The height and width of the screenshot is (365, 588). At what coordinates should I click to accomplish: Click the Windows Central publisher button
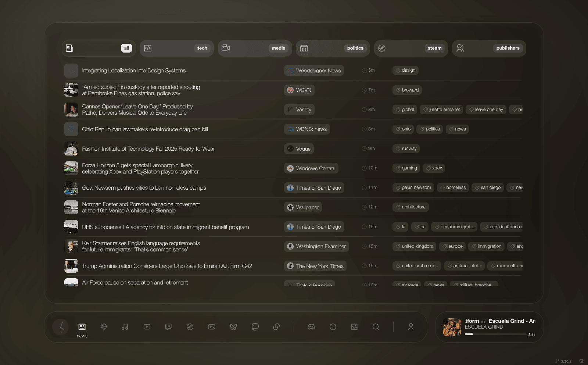point(311,168)
